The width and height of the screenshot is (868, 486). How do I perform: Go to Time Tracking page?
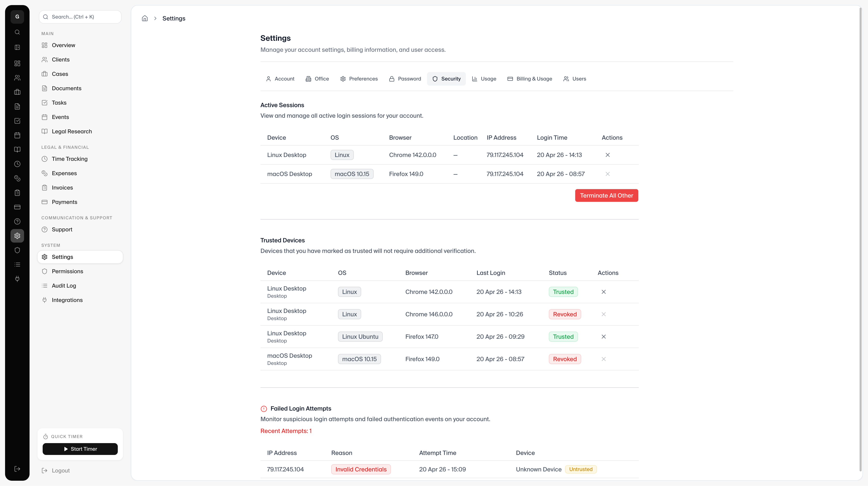coord(69,159)
